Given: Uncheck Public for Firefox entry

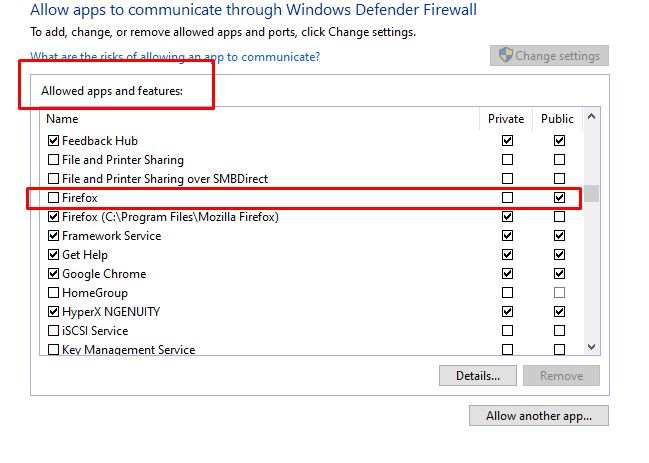Looking at the screenshot, I should point(559,198).
